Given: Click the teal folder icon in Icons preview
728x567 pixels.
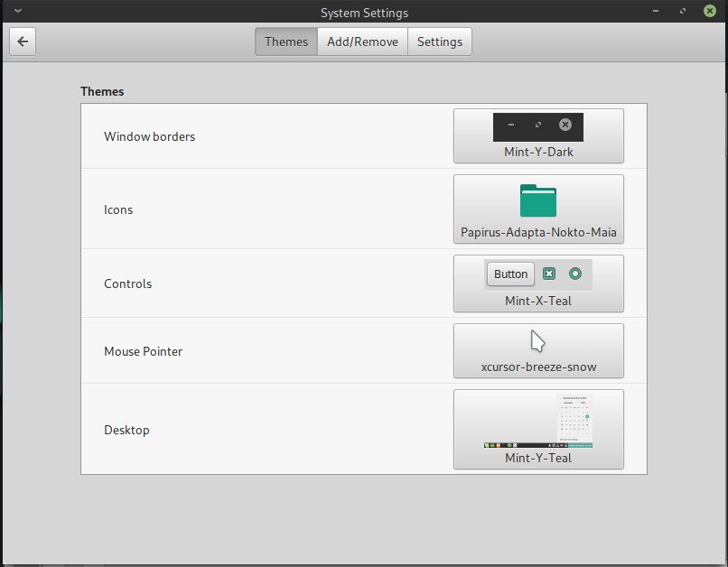Looking at the screenshot, I should point(538,200).
